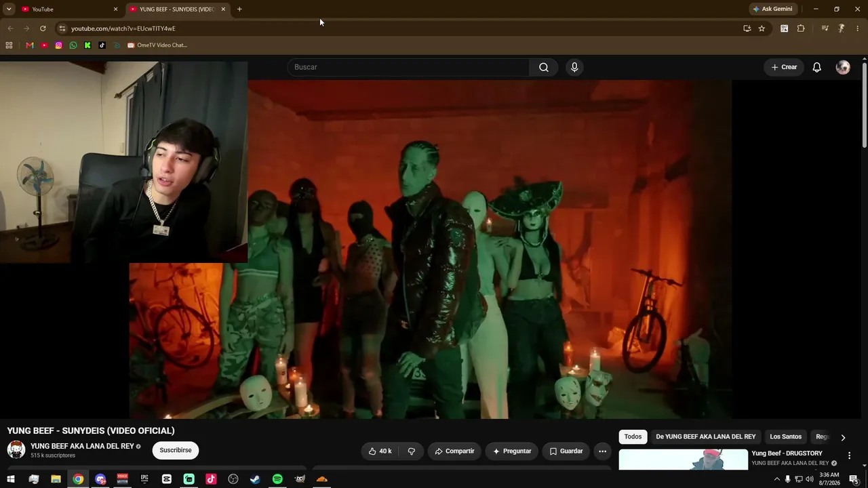The width and height of the screenshot is (868, 488).
Task: Like the video with 40 k likes
Action: [x=380, y=451]
